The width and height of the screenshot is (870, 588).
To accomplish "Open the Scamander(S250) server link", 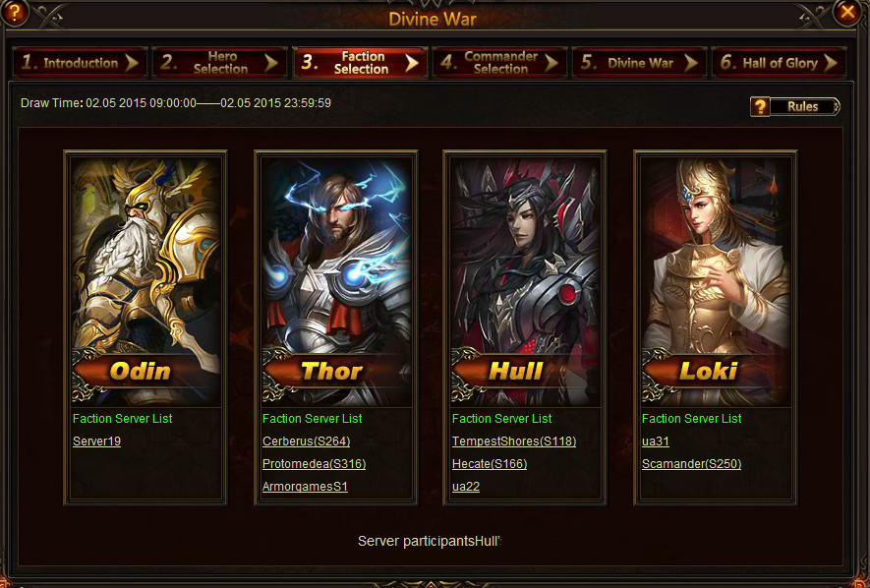I will coord(691,464).
